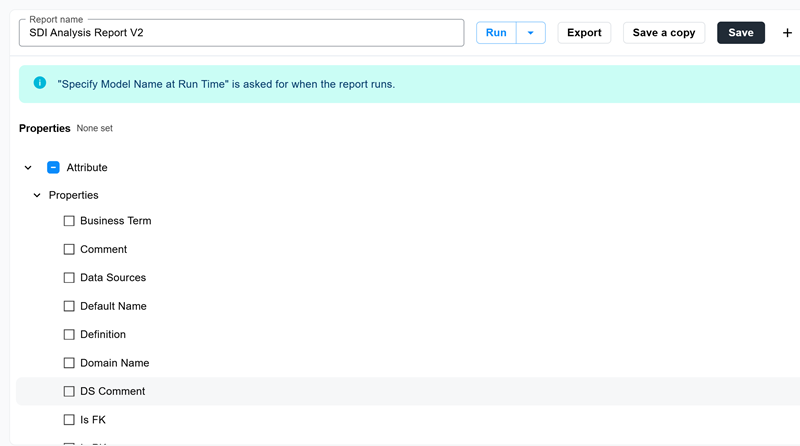Collapse the Attribute tree node

[28, 167]
